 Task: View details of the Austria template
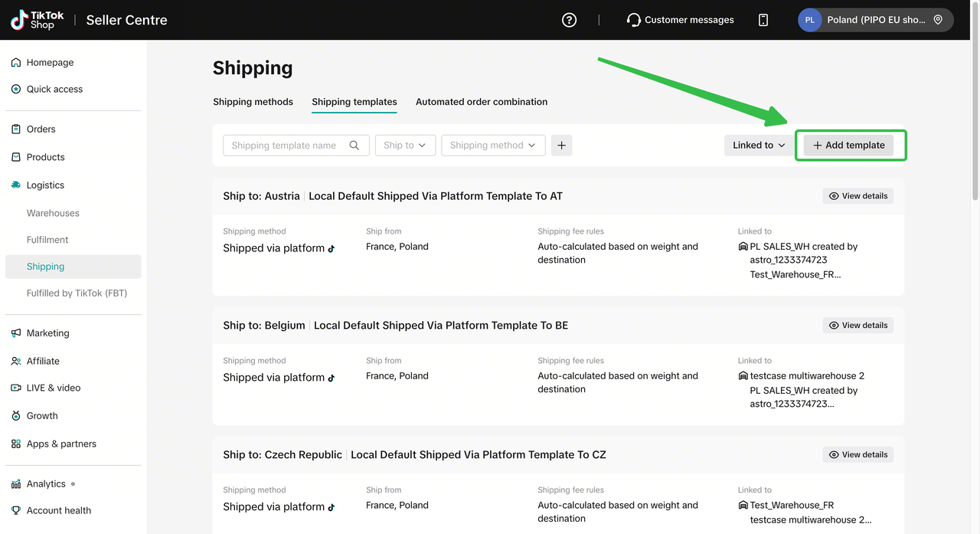click(857, 196)
